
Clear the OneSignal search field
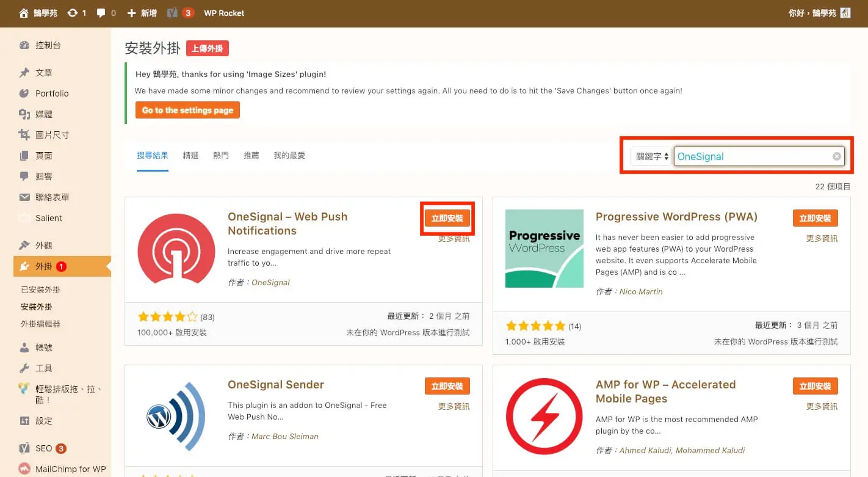coord(836,156)
